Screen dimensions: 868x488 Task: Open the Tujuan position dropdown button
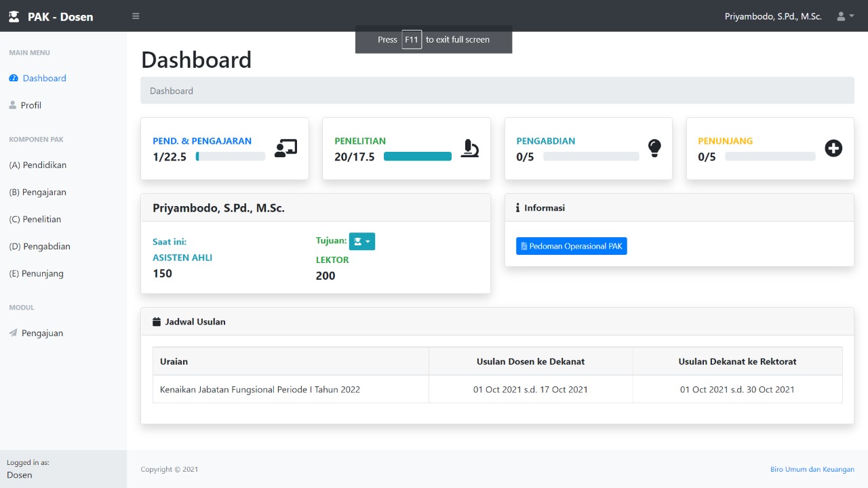(x=362, y=241)
